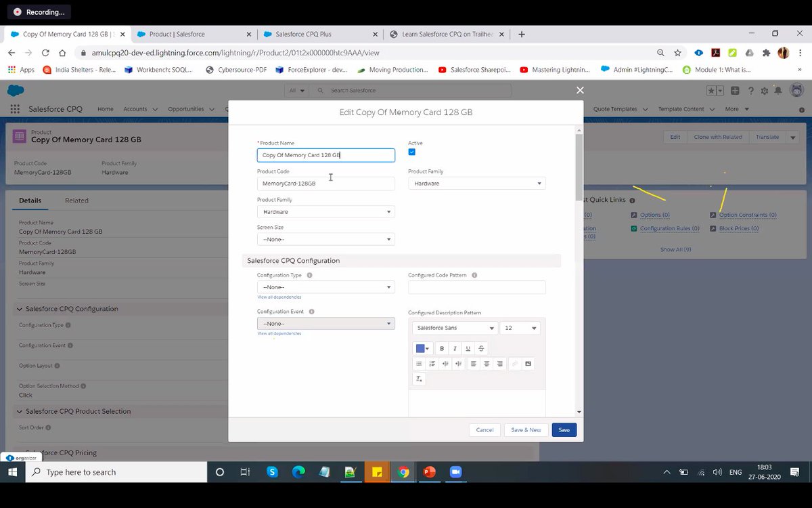This screenshot has width=812, height=508.
Task: Toggle underline formatting in description editor
Action: [468, 348]
